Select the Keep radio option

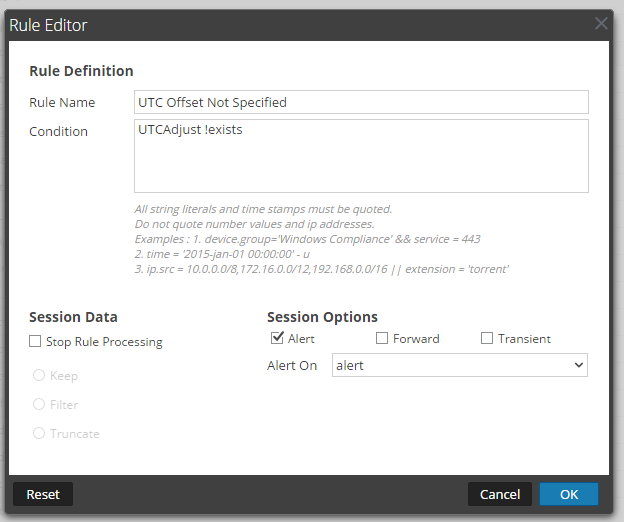coord(39,376)
